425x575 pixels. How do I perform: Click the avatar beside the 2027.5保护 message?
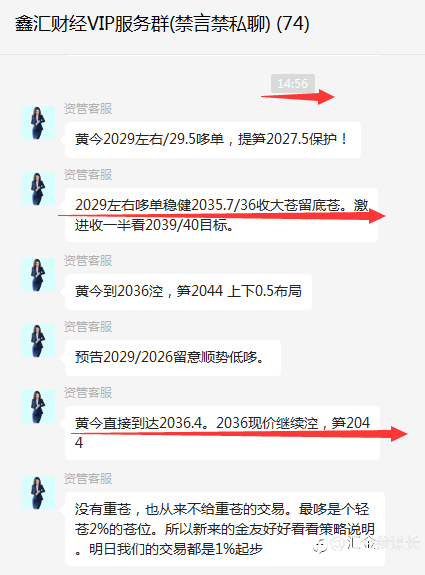pos(38,123)
